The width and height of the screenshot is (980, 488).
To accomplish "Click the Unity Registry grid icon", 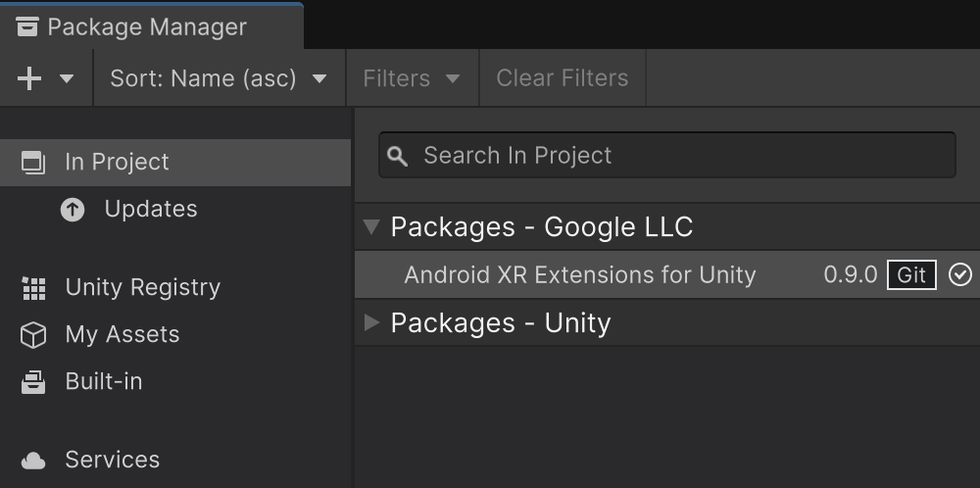I will 33,288.
